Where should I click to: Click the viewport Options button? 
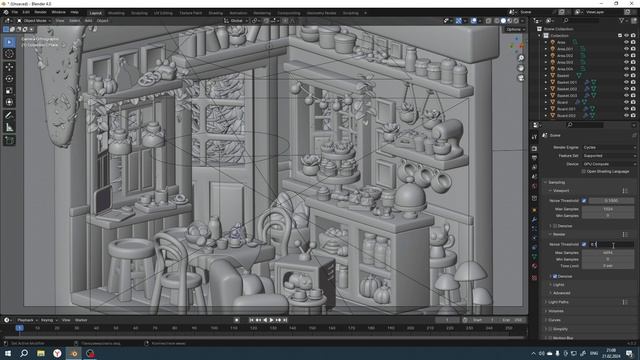tap(515, 29)
